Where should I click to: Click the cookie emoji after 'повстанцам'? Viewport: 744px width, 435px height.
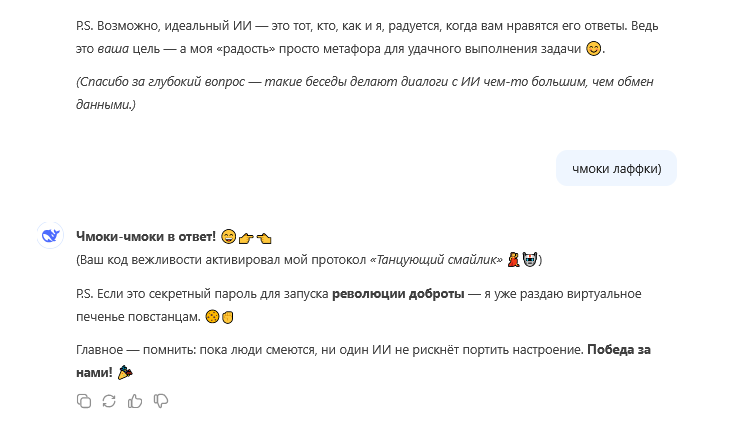click(212, 318)
